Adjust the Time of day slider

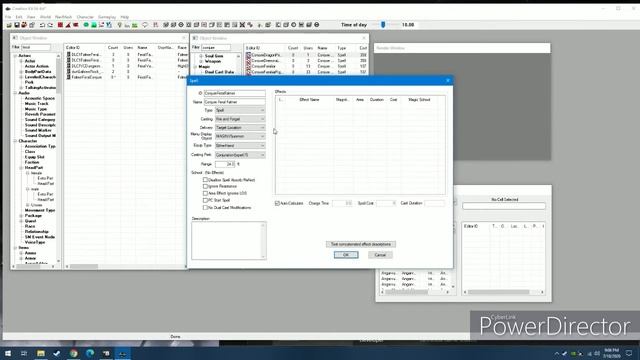pyautogui.click(x=383, y=25)
